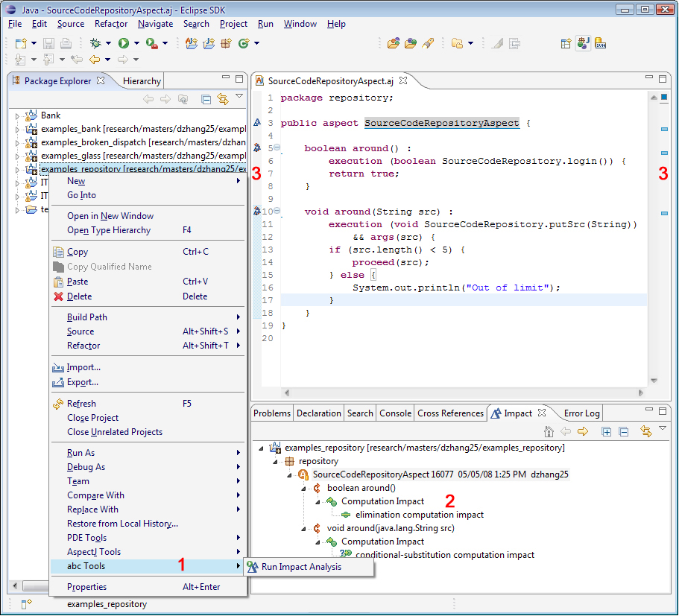
Task: Collapse all nodes in Impact view toolbar
Action: [x=624, y=431]
